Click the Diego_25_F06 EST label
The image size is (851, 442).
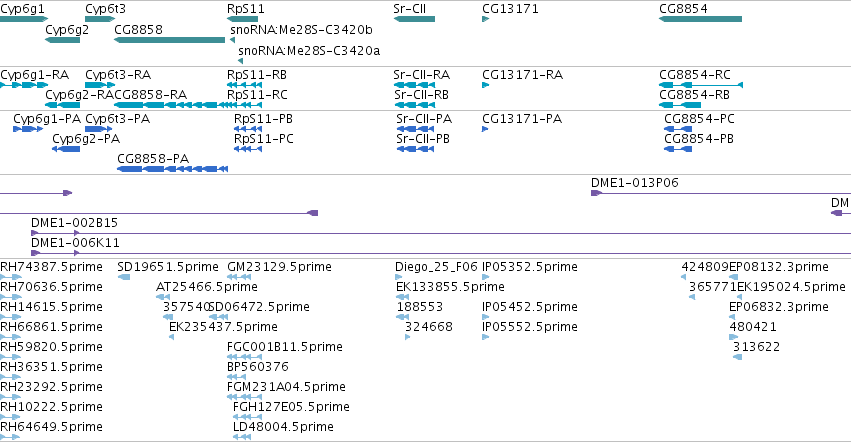[x=436, y=267]
